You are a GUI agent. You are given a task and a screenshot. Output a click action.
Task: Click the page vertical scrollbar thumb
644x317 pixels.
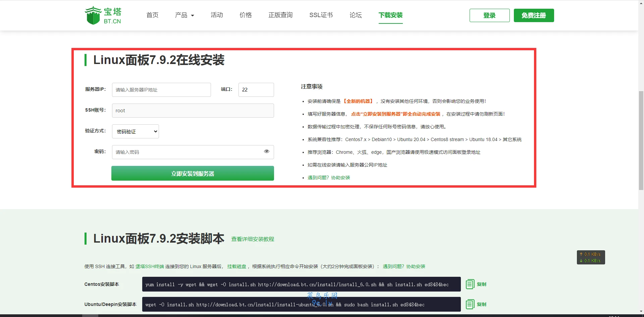(x=641, y=141)
